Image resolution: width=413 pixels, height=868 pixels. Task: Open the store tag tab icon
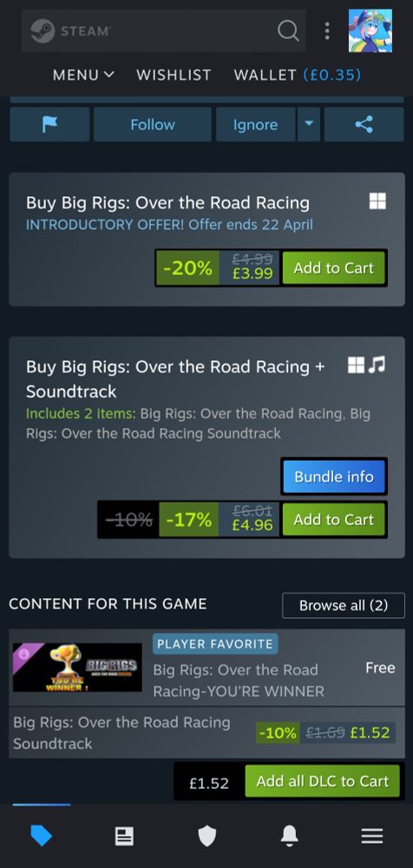[x=42, y=836]
